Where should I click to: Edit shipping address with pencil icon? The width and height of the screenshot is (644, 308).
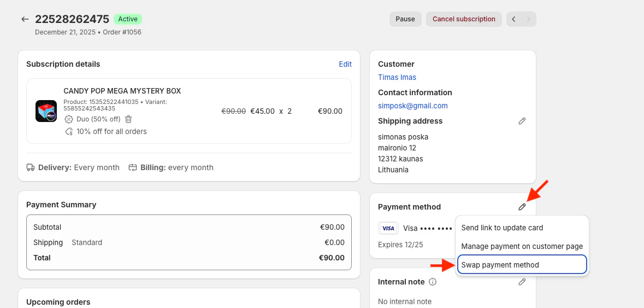522,121
